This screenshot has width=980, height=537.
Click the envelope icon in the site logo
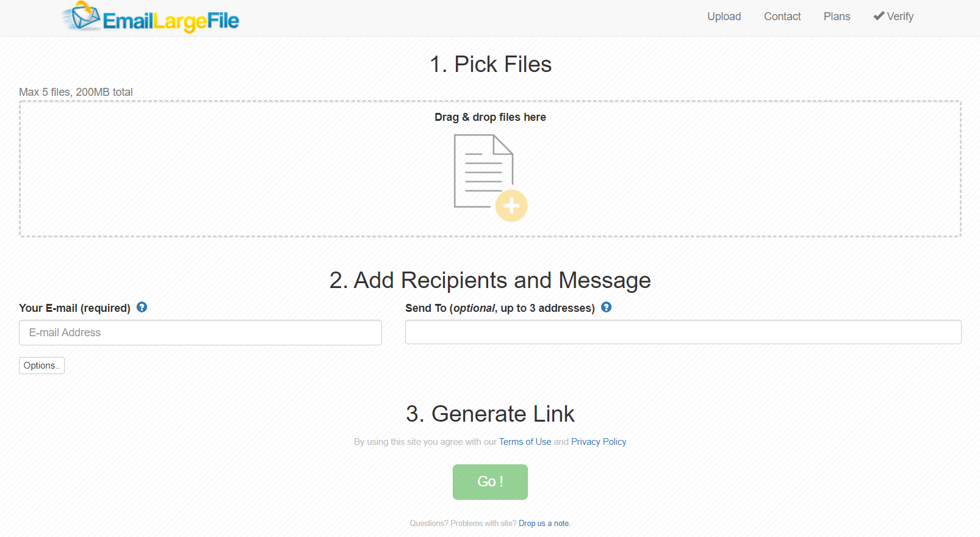click(x=82, y=17)
